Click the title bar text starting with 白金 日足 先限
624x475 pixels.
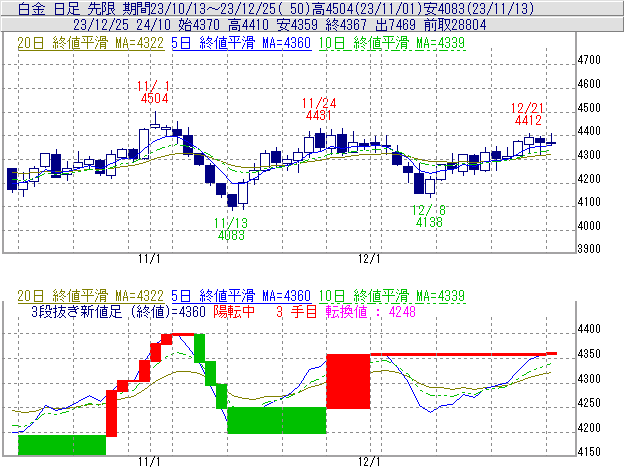tap(275, 9)
